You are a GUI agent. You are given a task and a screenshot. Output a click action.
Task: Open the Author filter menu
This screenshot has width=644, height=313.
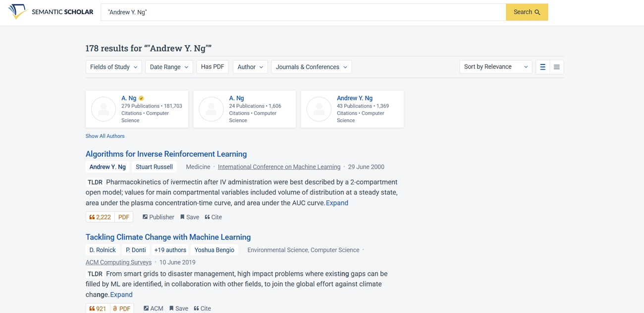pyautogui.click(x=250, y=66)
